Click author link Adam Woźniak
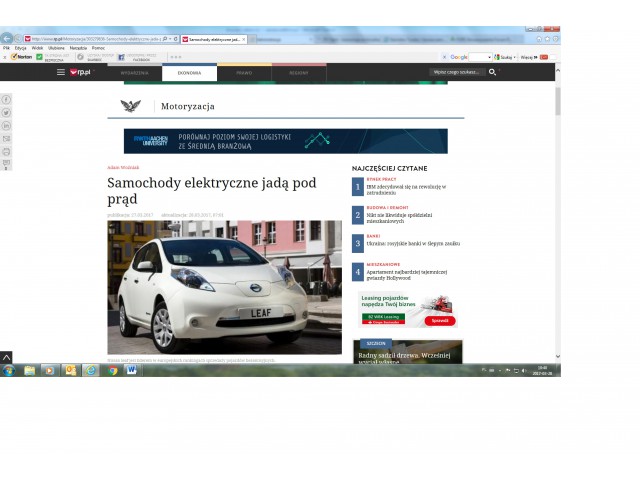This screenshot has height=480, width=640. click(x=123, y=167)
